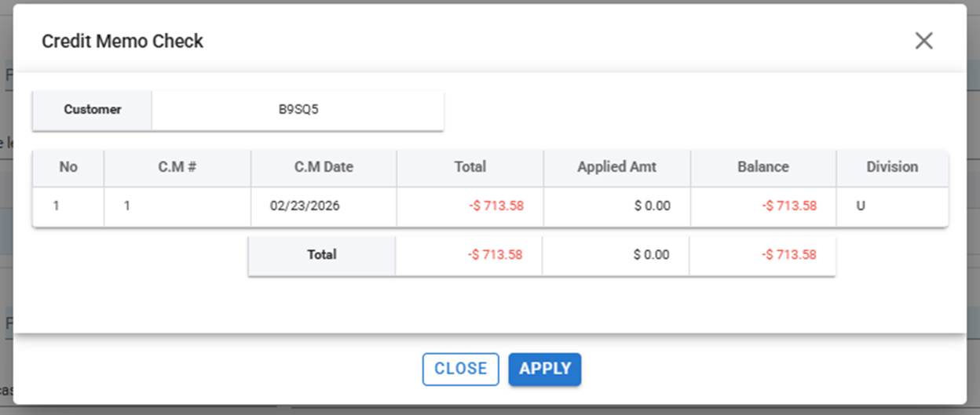Click the No column header
Screen dimensions: 980x415
pyautogui.click(x=68, y=166)
